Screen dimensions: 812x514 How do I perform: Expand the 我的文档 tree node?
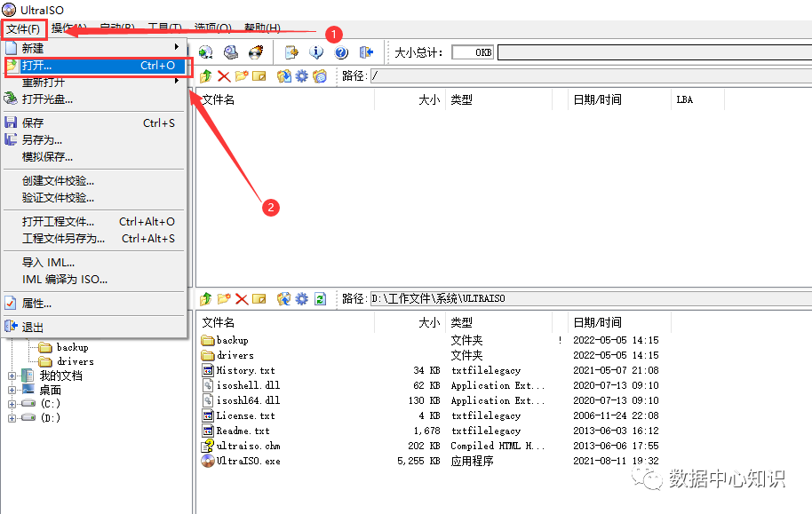pos(12,376)
